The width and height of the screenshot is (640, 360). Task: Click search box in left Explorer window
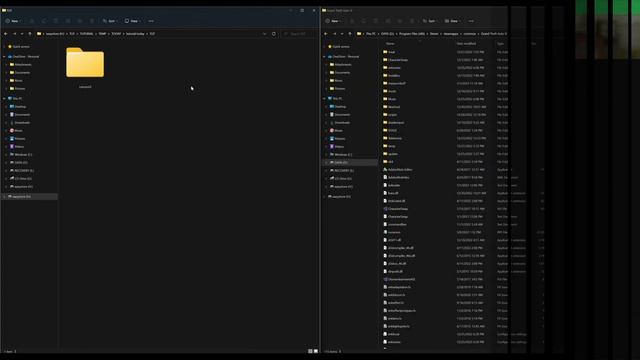click(x=300, y=34)
